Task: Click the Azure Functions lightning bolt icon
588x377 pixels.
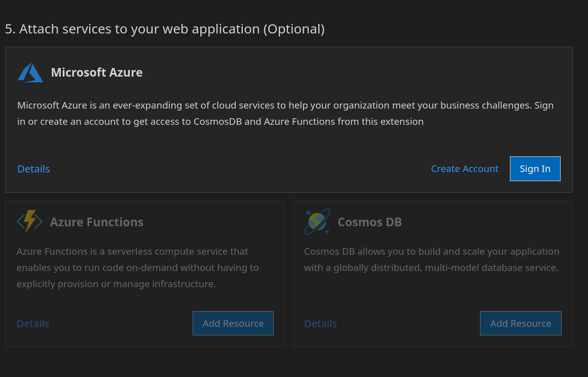Action: (29, 222)
